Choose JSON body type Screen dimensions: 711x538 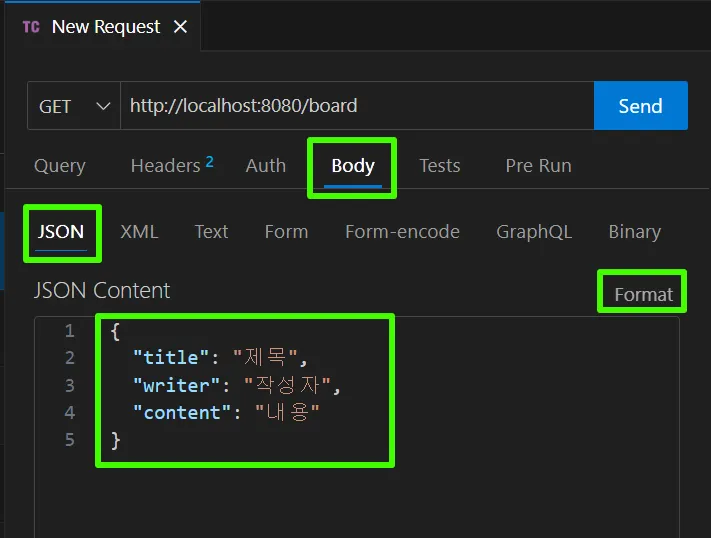pyautogui.click(x=61, y=232)
